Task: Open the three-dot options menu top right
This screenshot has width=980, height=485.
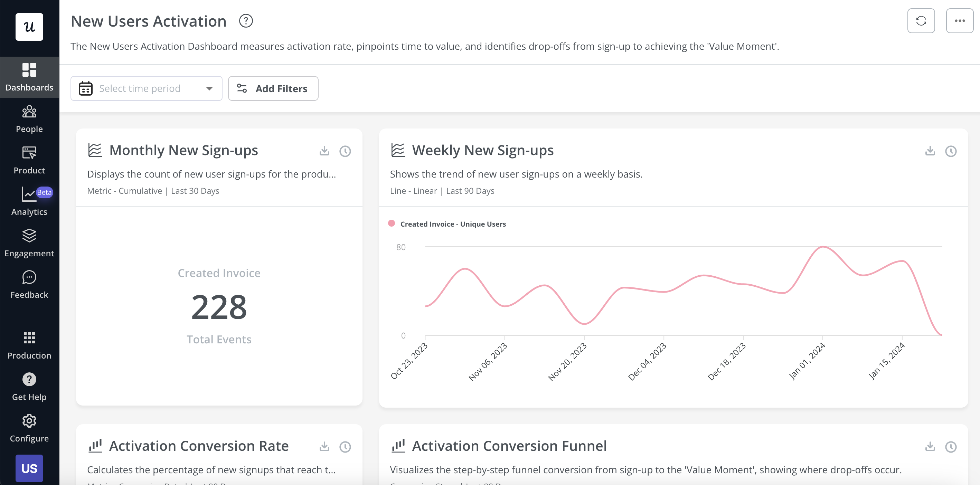Action: tap(960, 20)
